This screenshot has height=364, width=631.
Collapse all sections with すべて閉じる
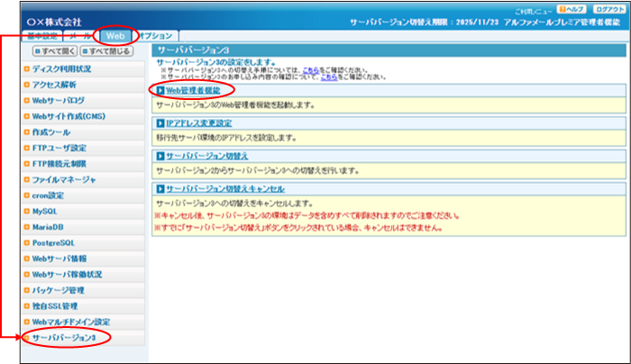pyautogui.click(x=108, y=51)
